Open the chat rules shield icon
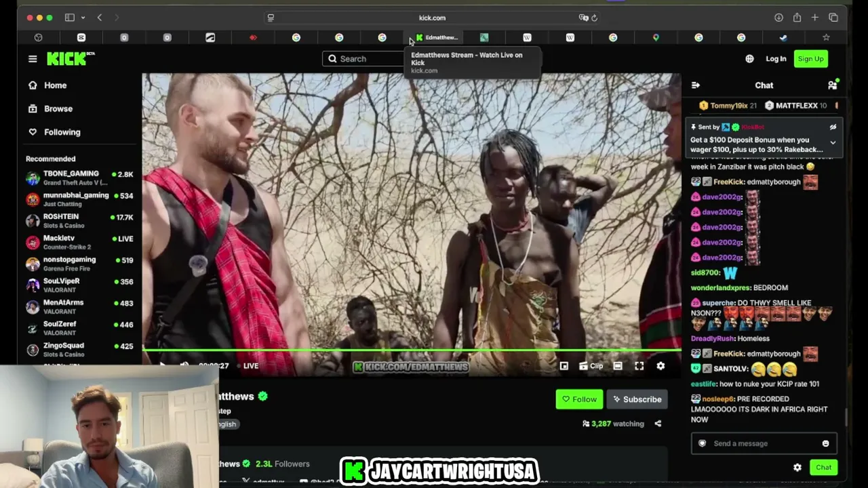Image resolution: width=868 pixels, height=488 pixels. (702, 443)
